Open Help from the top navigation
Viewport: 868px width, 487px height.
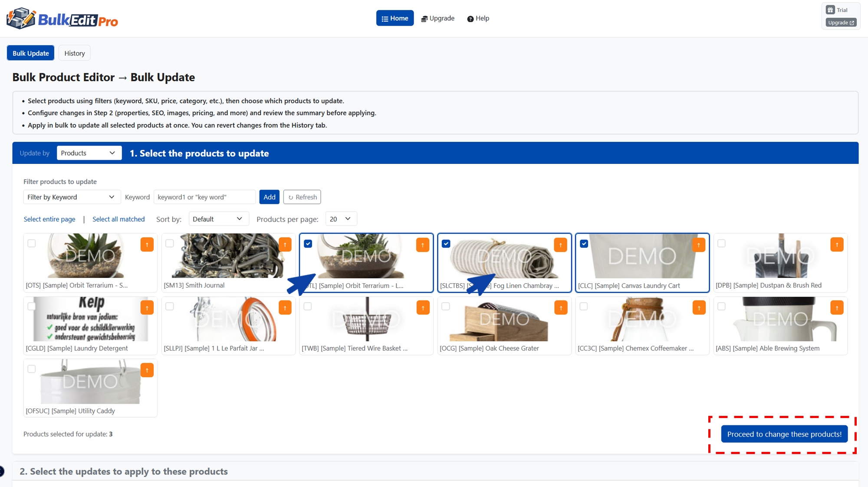[x=478, y=18]
